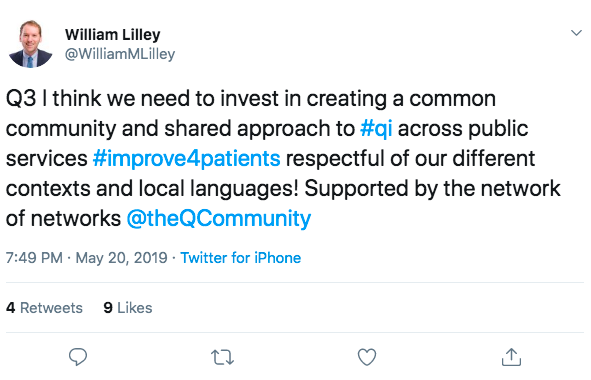This screenshot has width=591, height=380.
Task: View the 9 Likes list
Action: pos(128,308)
